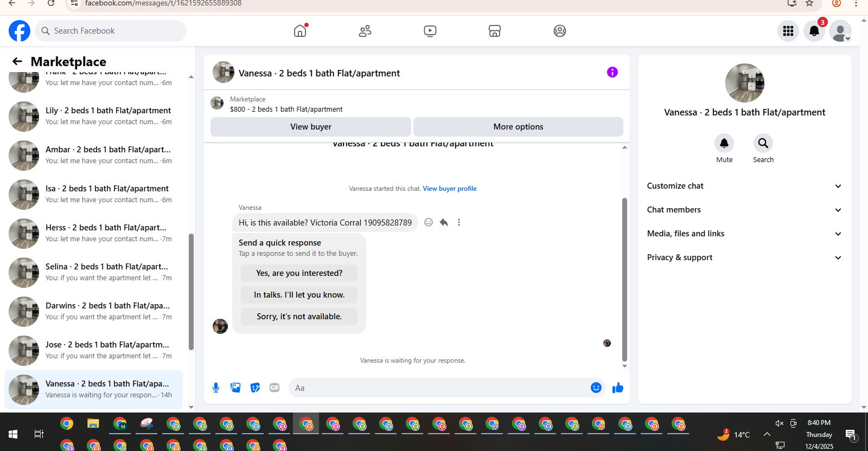
Task: Click the More options button
Action: 518,127
